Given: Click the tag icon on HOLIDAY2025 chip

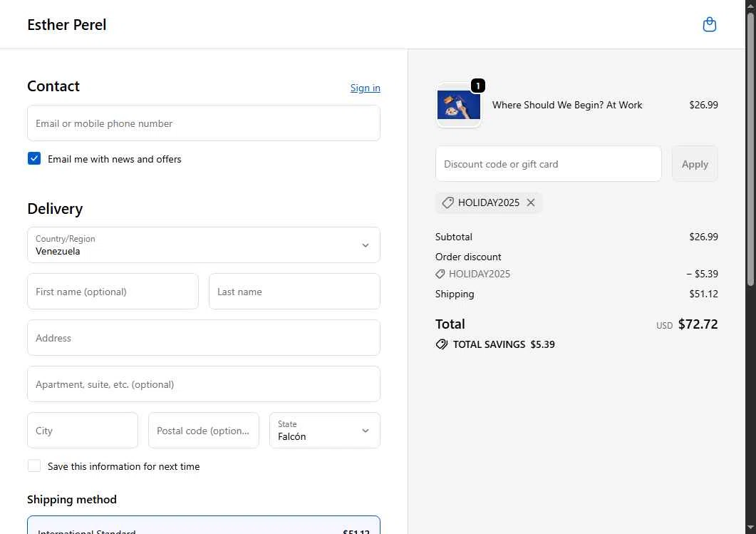Looking at the screenshot, I should point(447,202).
